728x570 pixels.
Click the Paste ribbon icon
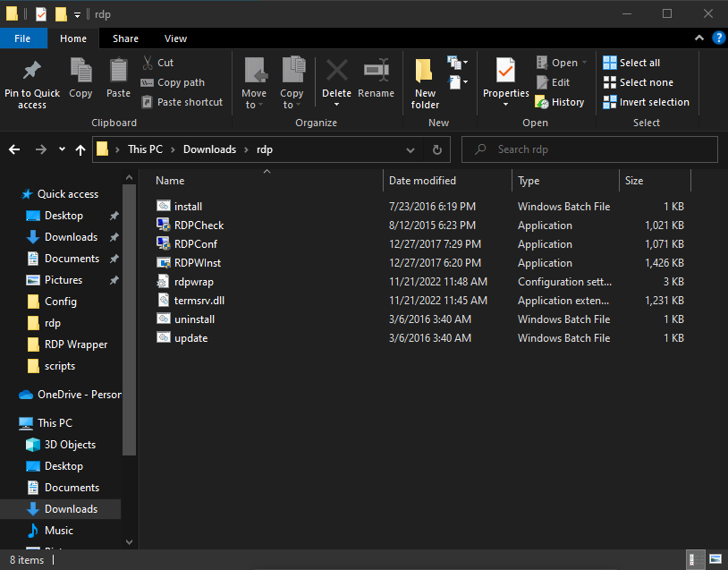coord(118,70)
